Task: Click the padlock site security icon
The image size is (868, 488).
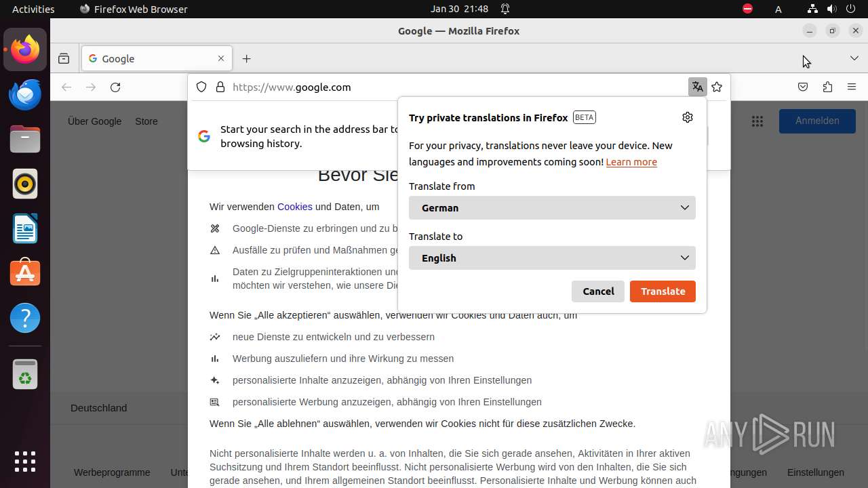Action: click(x=220, y=87)
